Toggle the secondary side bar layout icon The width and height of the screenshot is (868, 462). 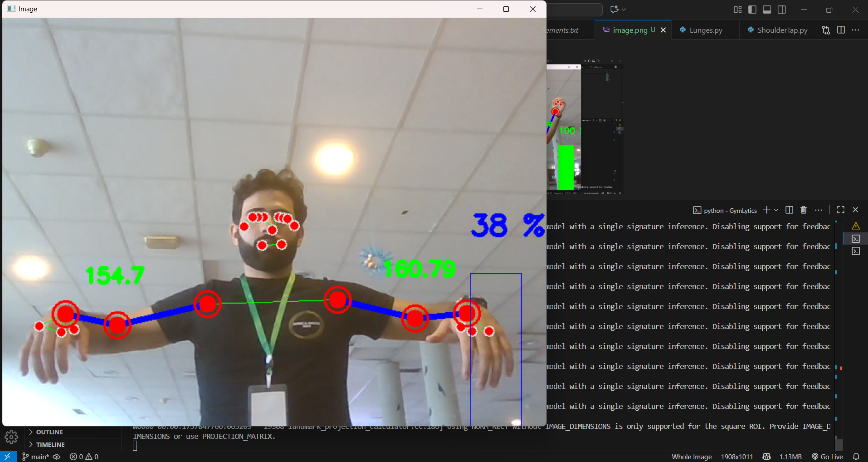pyautogui.click(x=782, y=10)
